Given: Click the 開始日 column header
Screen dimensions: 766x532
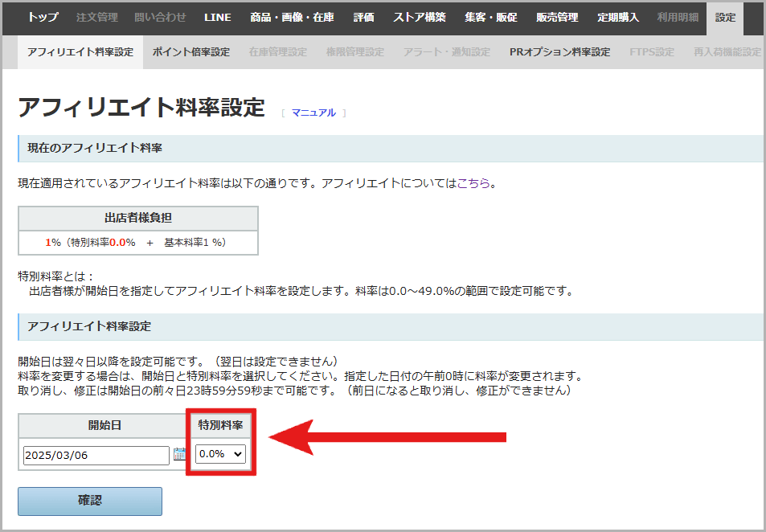Looking at the screenshot, I should [104, 425].
